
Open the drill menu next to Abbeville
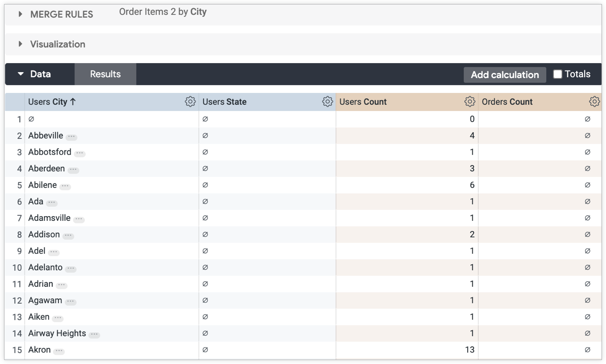click(x=71, y=136)
